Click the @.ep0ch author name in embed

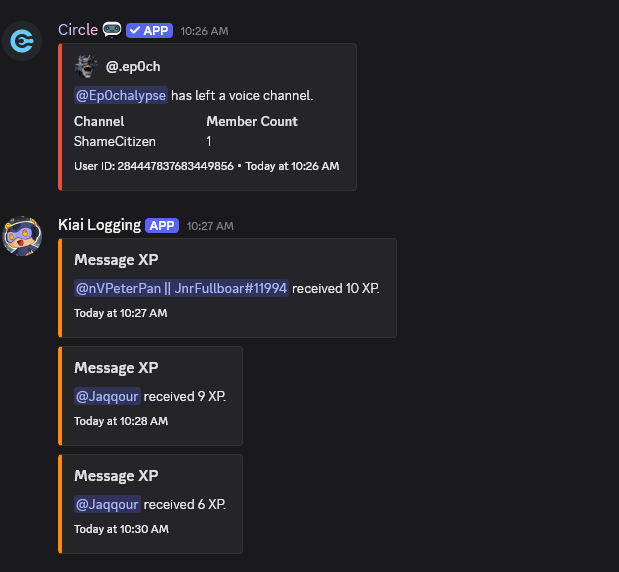click(133, 67)
